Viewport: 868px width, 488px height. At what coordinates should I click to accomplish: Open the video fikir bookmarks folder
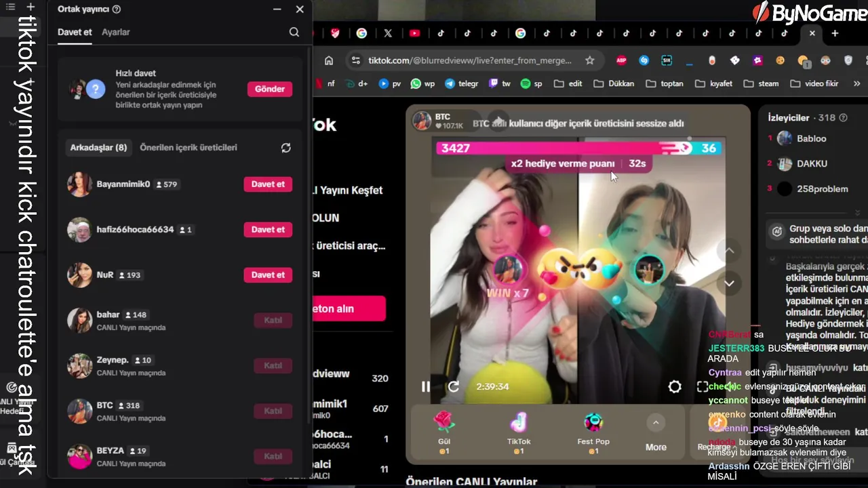tap(814, 84)
